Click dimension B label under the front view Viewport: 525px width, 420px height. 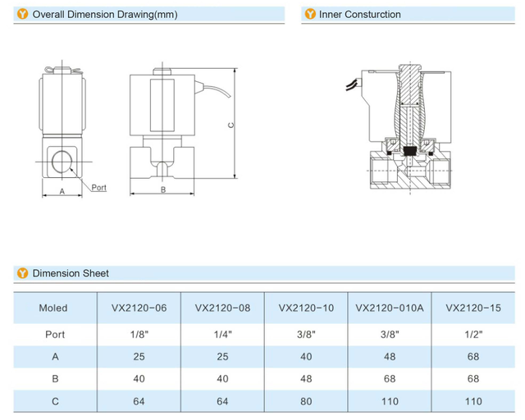163,189
